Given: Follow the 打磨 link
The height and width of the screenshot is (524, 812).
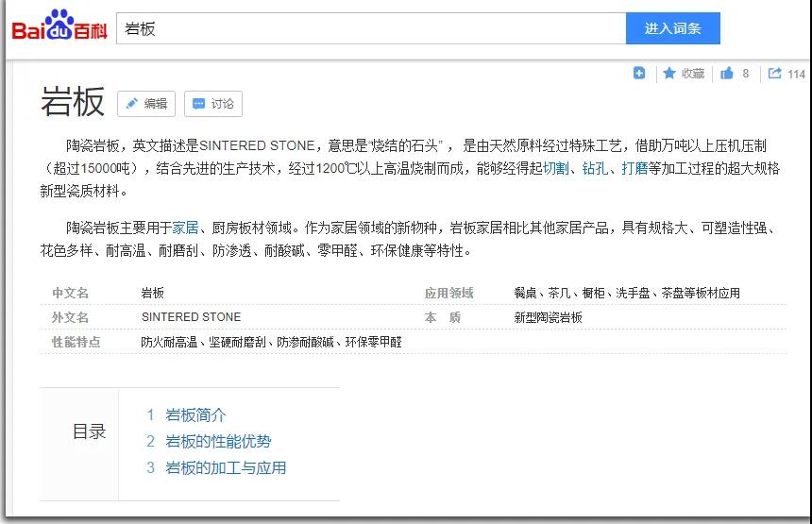Looking at the screenshot, I should (634, 168).
